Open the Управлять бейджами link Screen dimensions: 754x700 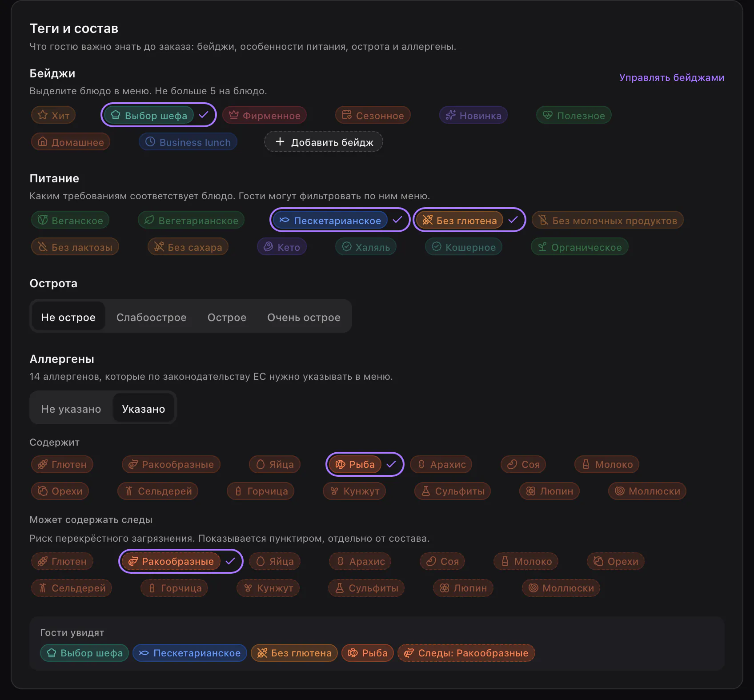point(671,77)
